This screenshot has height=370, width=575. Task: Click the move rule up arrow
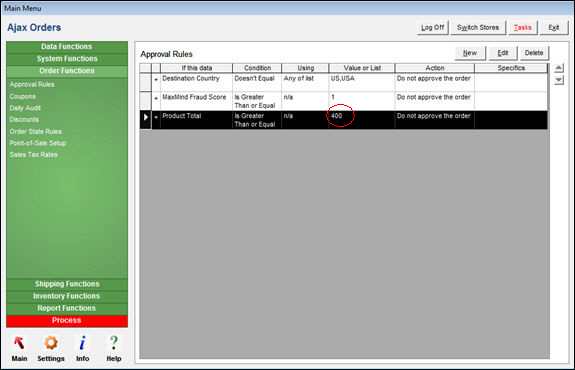click(x=558, y=68)
